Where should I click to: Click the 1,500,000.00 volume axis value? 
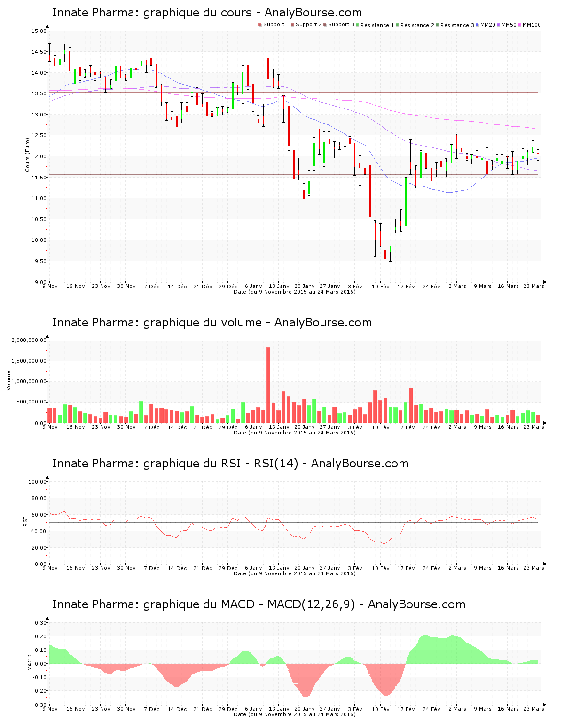(x=29, y=361)
